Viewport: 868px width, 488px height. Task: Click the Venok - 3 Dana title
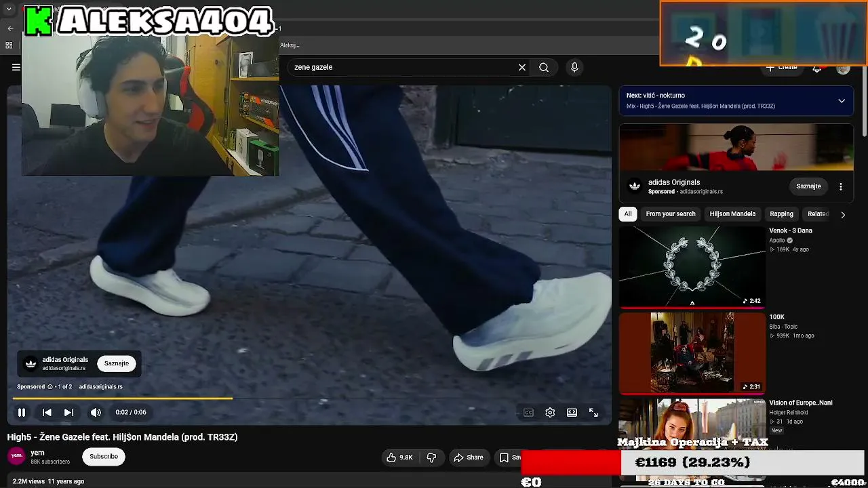click(791, 230)
